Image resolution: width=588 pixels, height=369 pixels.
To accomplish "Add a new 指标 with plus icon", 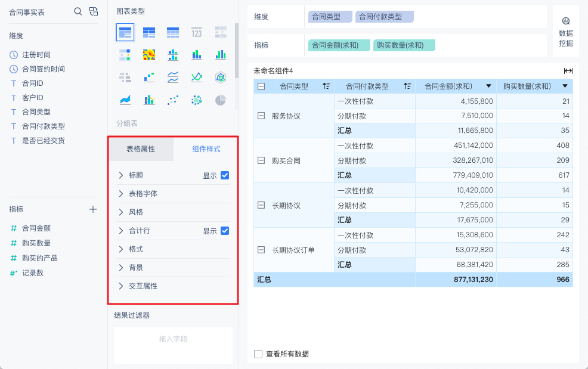I will [x=93, y=209].
